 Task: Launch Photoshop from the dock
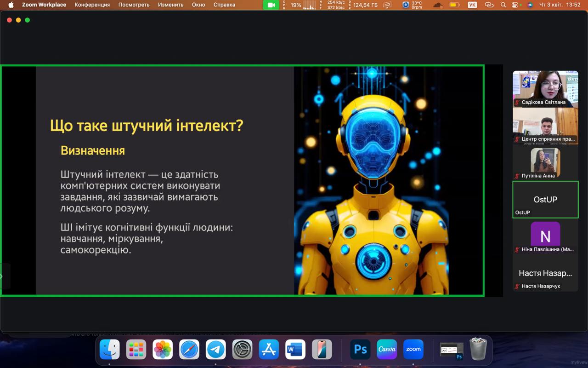pyautogui.click(x=360, y=350)
